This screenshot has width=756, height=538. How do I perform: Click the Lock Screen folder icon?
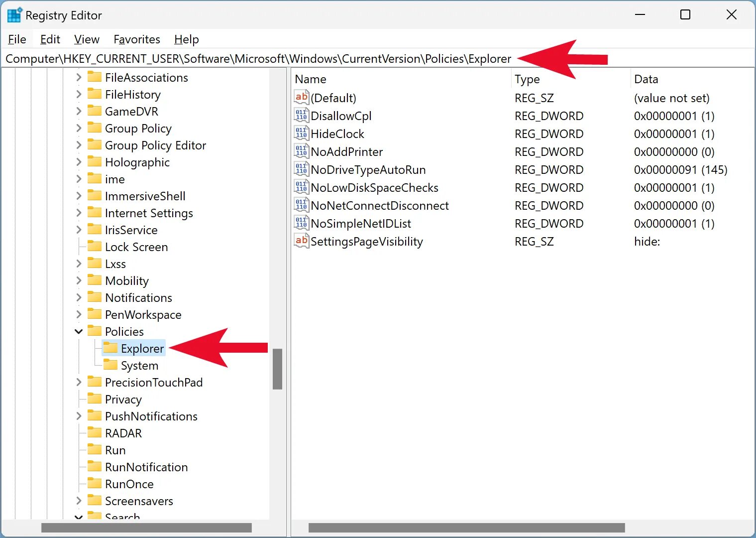click(94, 246)
